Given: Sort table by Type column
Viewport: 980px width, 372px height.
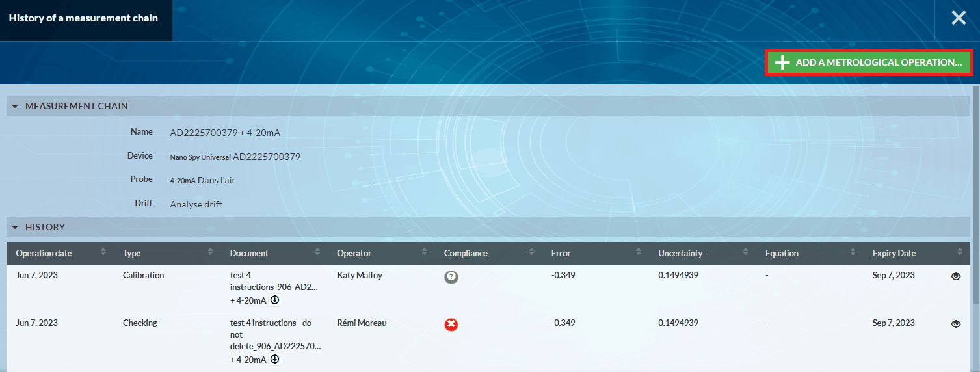Looking at the screenshot, I should point(210,253).
